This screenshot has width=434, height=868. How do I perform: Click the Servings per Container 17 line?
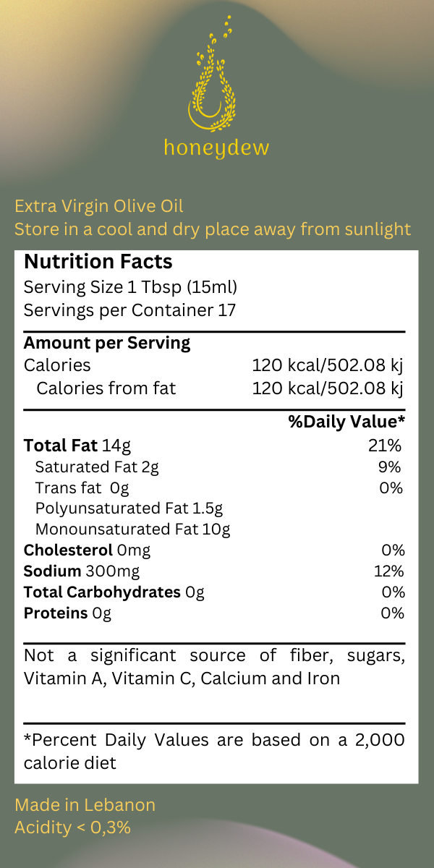[129, 310]
